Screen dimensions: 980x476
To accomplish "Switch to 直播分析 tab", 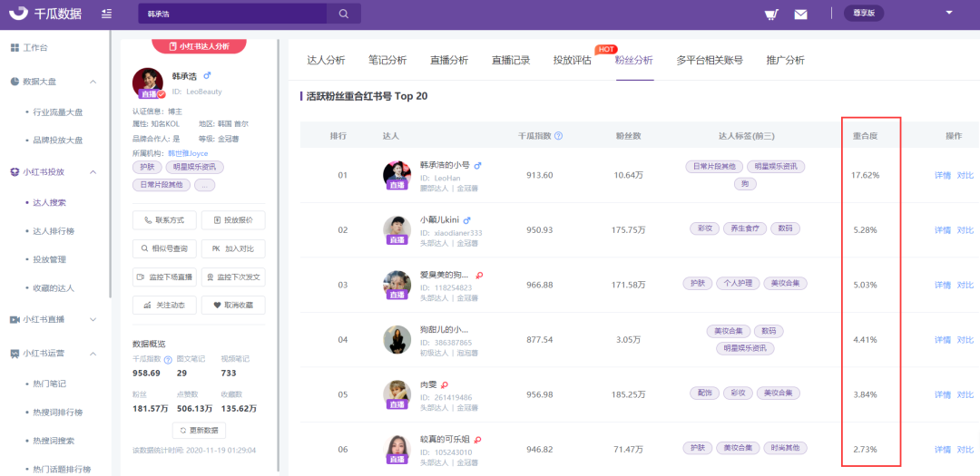I will coord(449,61).
